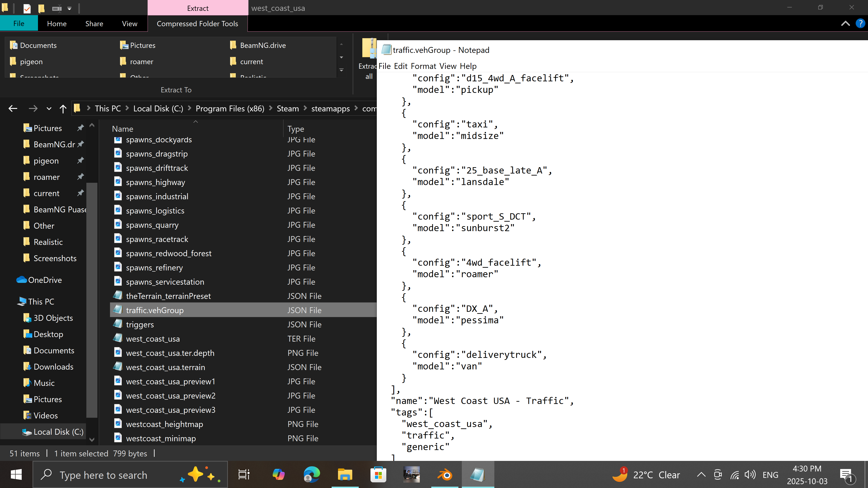Click the Up directory arrow

point(63,108)
